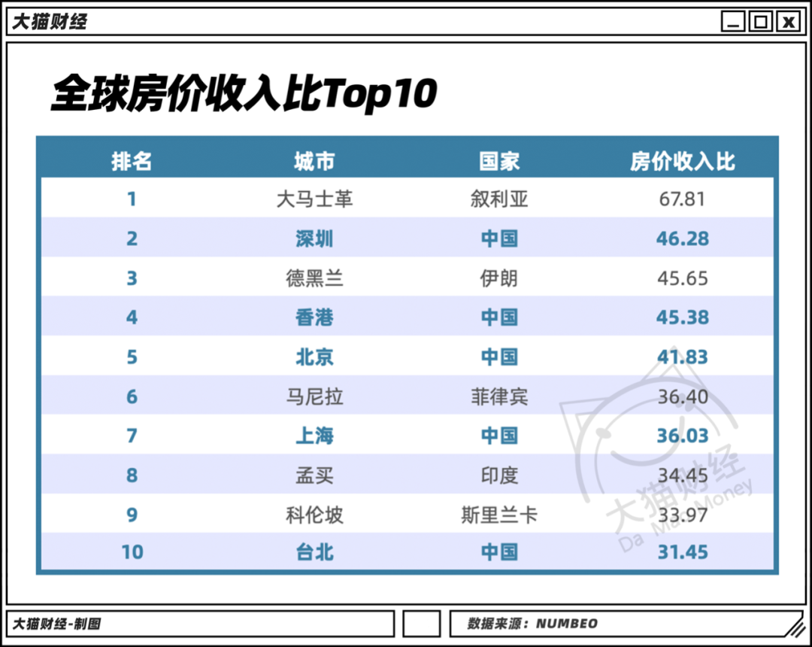Click 中国 in the 台北 row

tap(499, 552)
